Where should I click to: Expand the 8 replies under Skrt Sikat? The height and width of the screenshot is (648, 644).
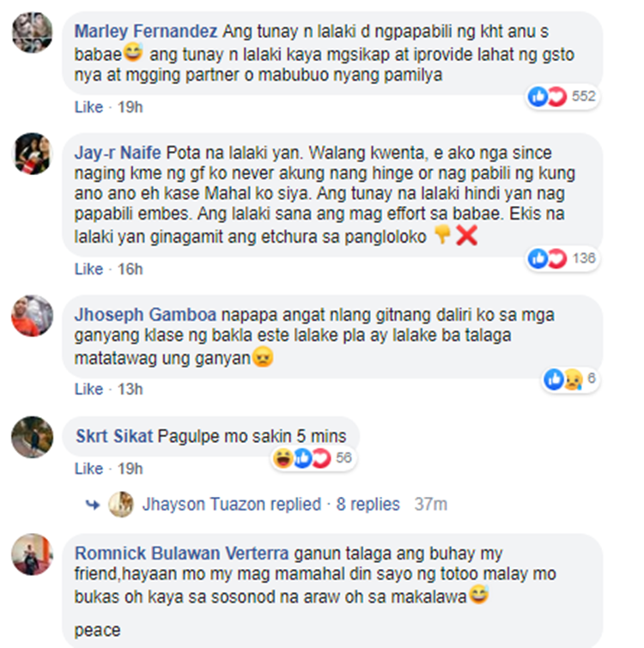click(x=368, y=505)
